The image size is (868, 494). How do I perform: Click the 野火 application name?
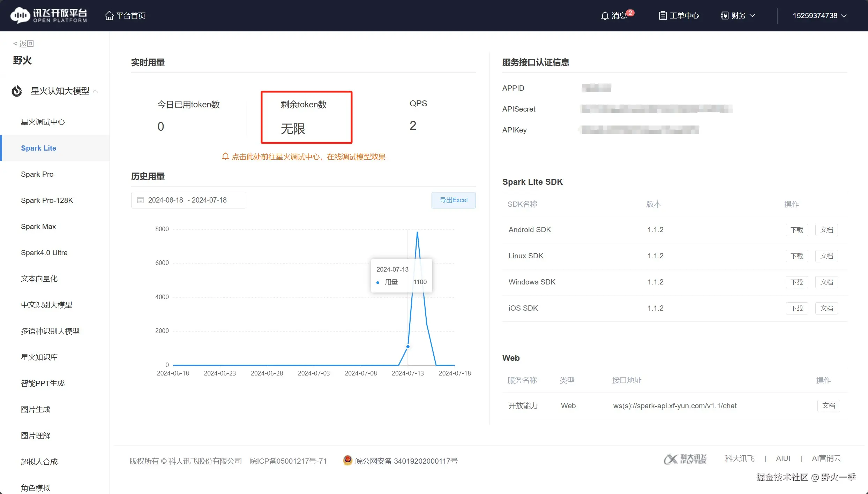point(22,60)
